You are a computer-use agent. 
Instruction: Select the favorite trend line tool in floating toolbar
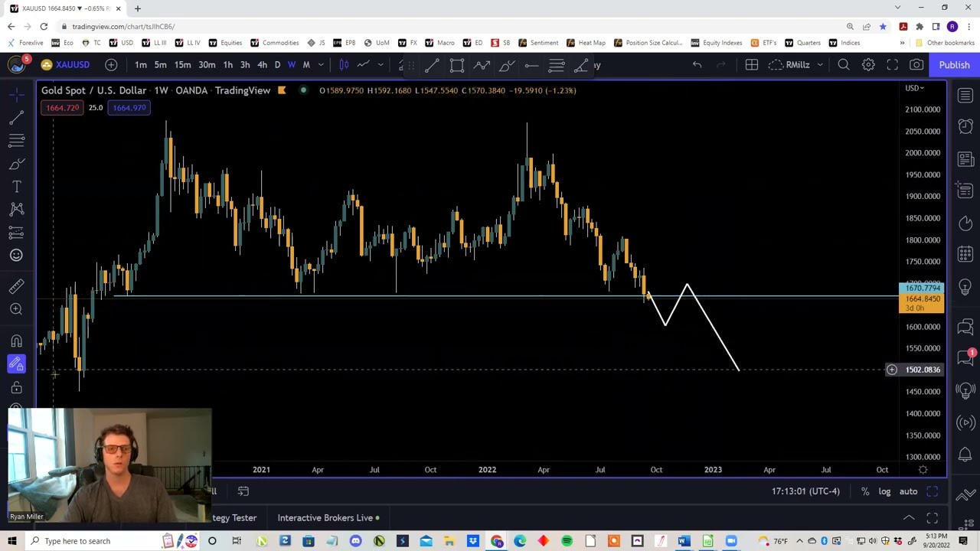click(x=432, y=66)
